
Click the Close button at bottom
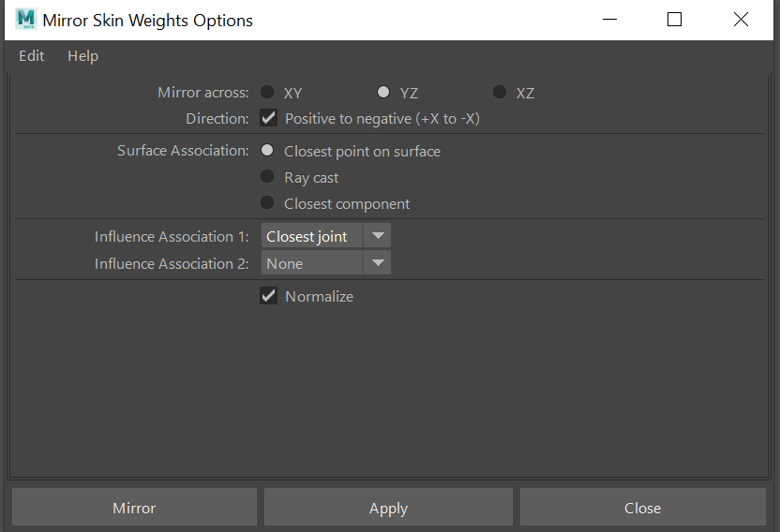coord(642,508)
